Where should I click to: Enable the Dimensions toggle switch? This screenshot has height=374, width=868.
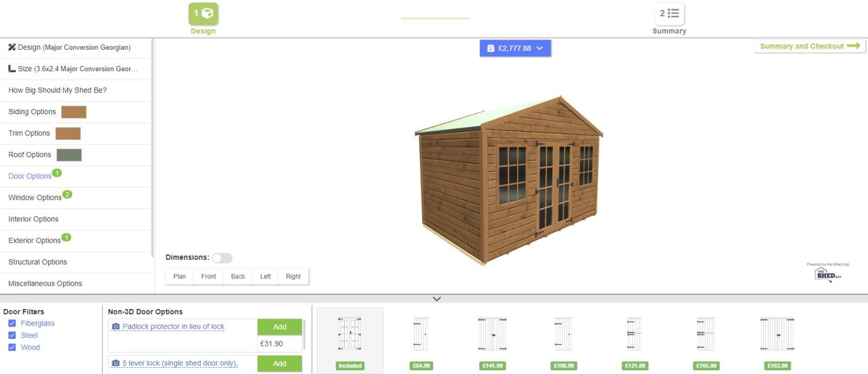222,258
